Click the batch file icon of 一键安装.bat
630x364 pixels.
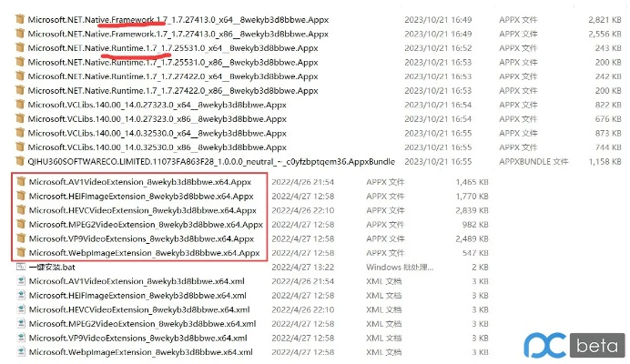click(x=21, y=267)
